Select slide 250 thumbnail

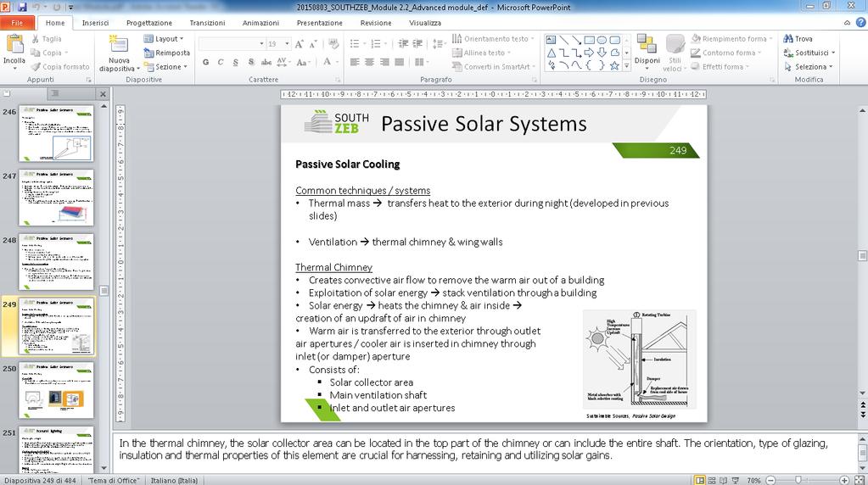[x=56, y=390]
